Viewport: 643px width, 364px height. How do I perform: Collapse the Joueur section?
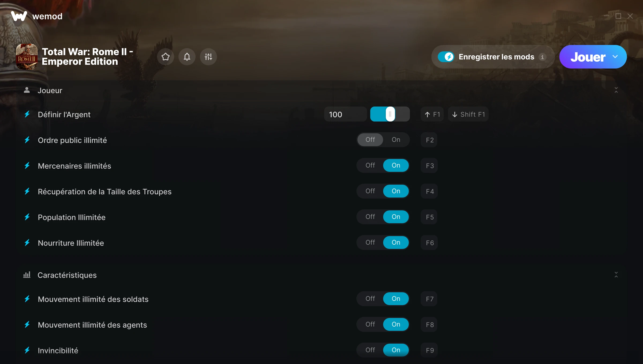616,90
